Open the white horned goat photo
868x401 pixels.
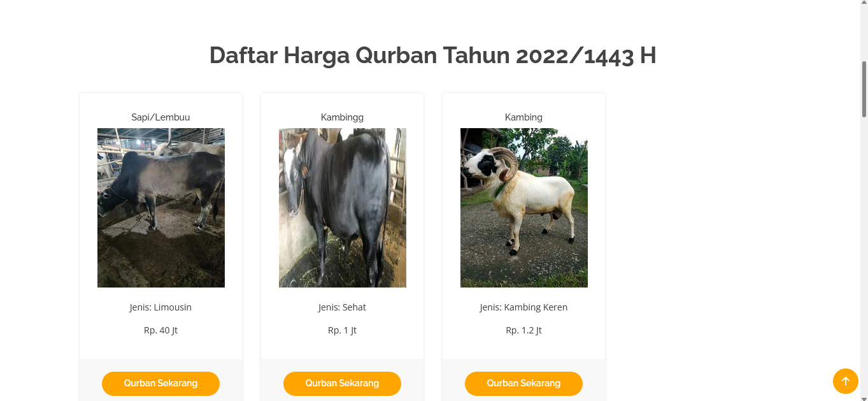click(x=524, y=208)
